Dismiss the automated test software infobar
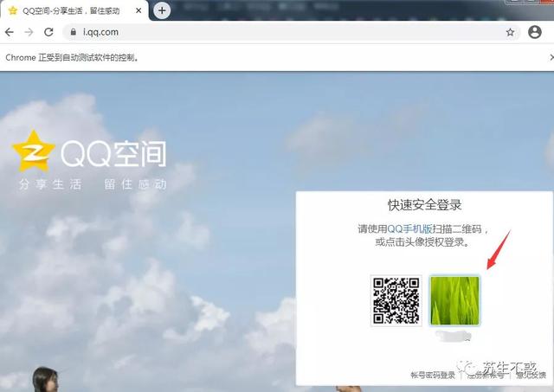Image resolution: width=554 pixels, height=392 pixels. tap(551, 57)
